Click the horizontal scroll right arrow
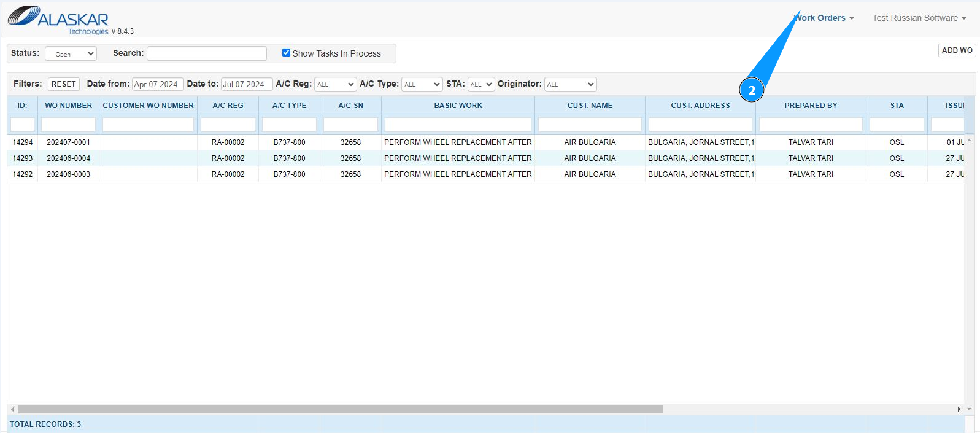Screen dimensions: 980x433 coord(959,409)
